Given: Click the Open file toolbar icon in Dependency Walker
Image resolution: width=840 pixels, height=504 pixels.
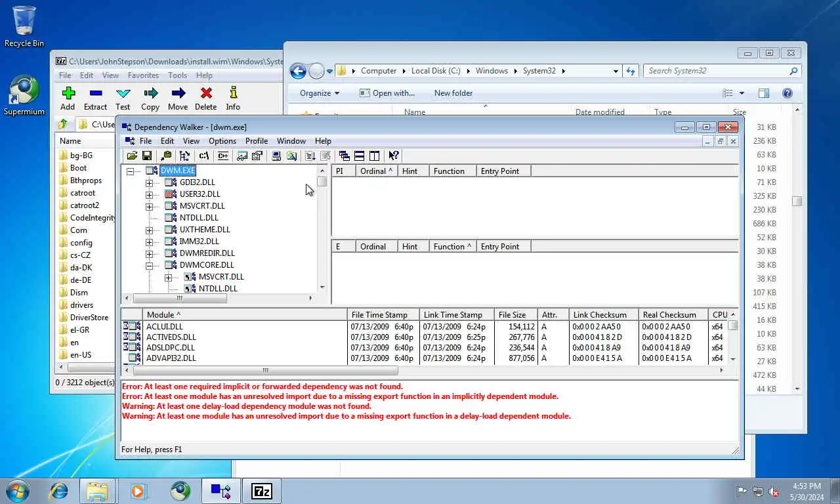Looking at the screenshot, I should click(x=132, y=156).
